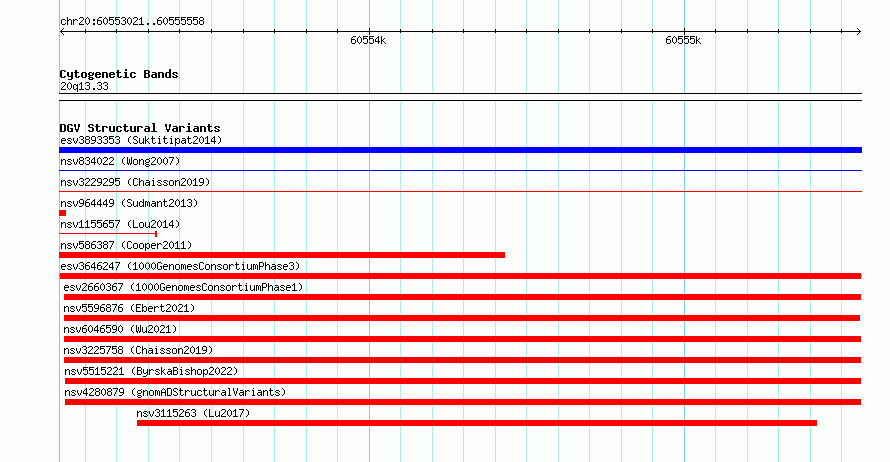
Task: Open the nsv834022 (Wong2007) label
Action: pyautogui.click(x=120, y=161)
